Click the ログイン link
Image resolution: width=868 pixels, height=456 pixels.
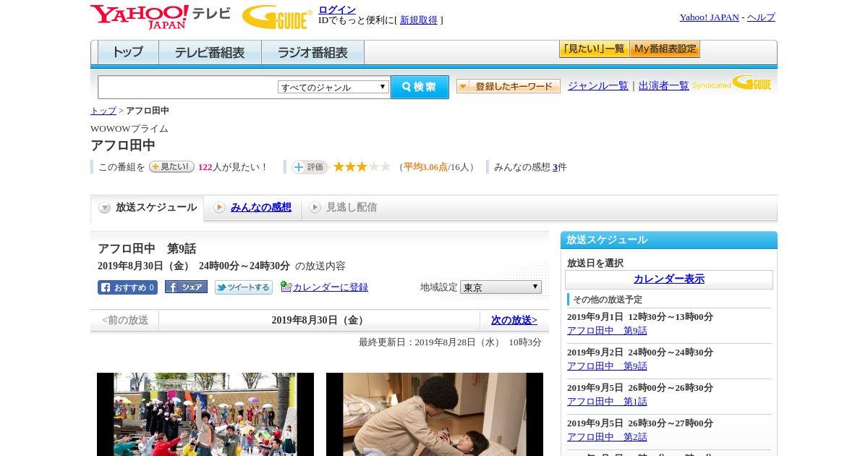pos(337,9)
